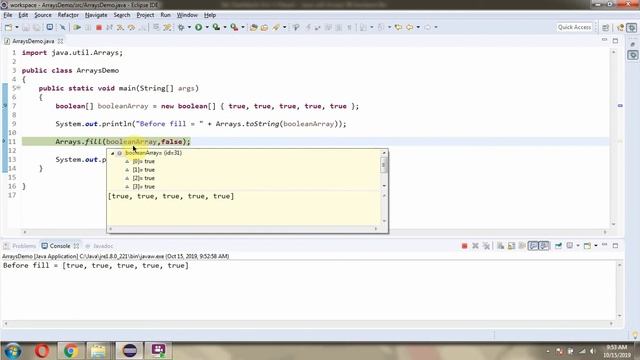
Task: Click the green Run button
Action: 199,27
